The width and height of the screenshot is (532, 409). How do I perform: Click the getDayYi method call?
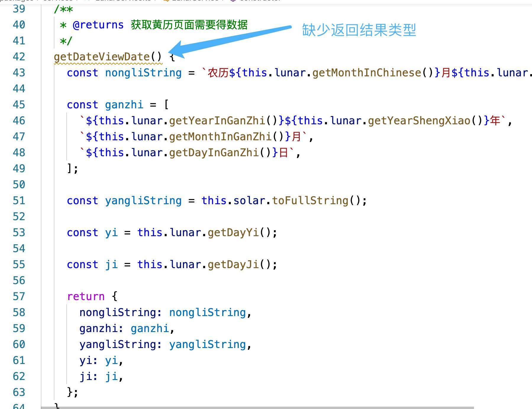[233, 232]
